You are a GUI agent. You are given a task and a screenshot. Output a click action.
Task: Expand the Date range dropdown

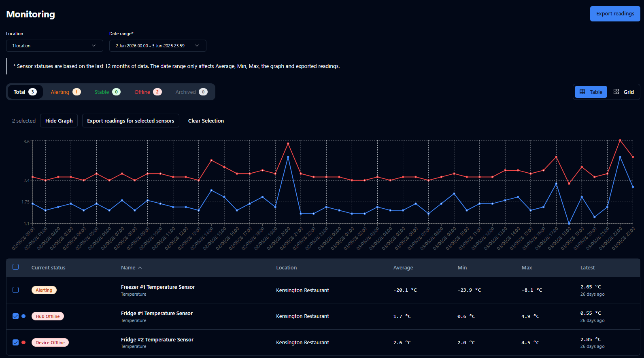click(158, 46)
